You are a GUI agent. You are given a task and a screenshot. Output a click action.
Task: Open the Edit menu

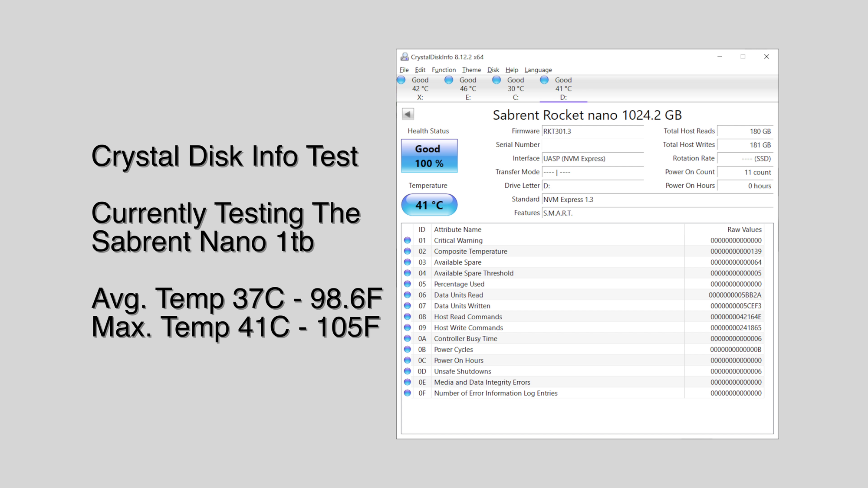pos(420,70)
